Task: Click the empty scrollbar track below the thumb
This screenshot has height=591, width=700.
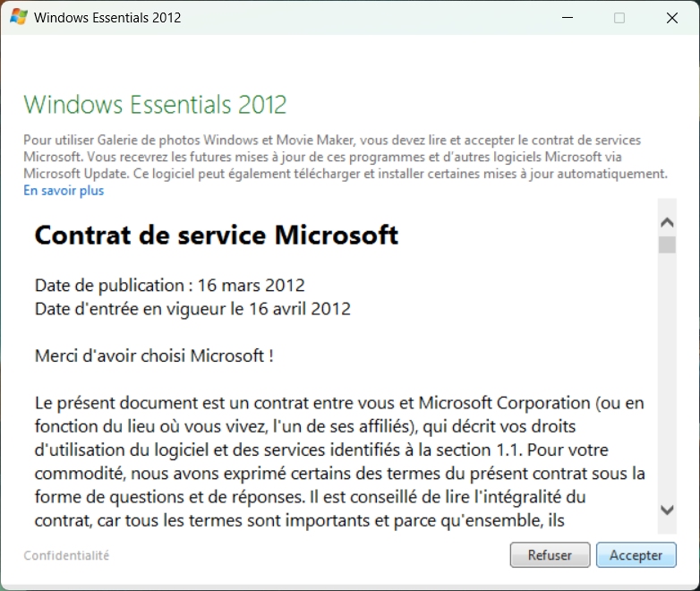Action: tap(667, 376)
